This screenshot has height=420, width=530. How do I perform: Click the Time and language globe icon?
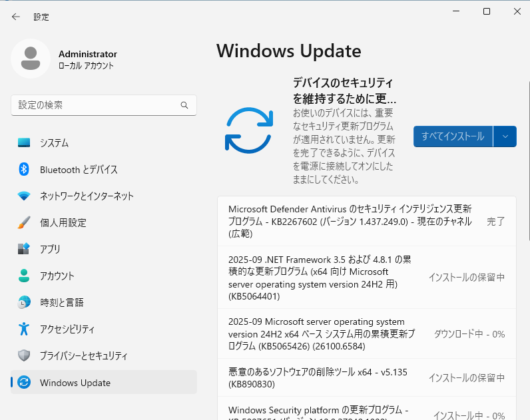click(x=24, y=303)
